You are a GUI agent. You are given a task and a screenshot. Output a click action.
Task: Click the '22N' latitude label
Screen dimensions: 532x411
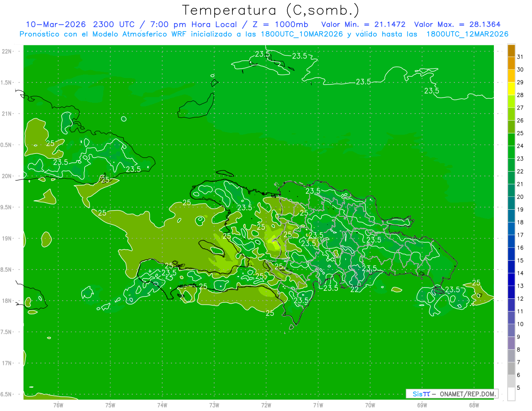(x=7, y=51)
